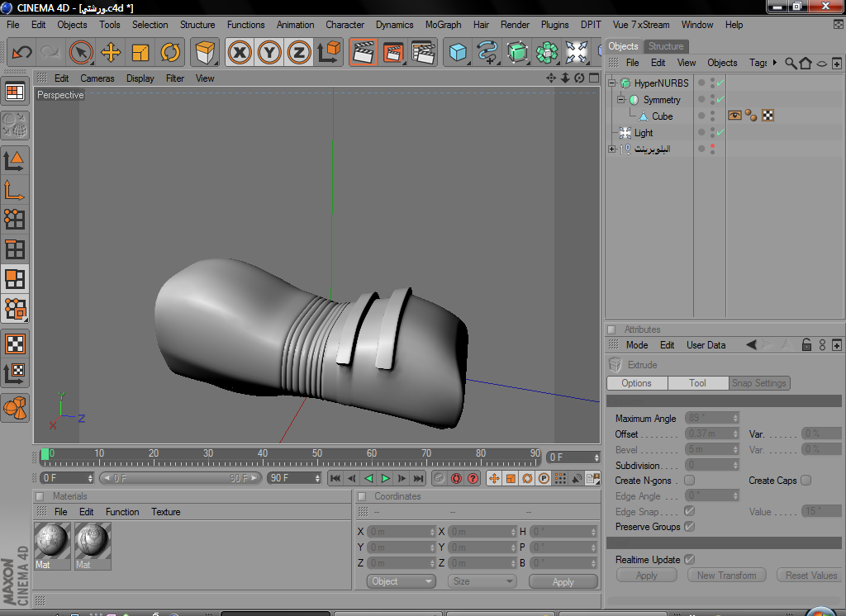
Task: Open the Size dropdown in Coordinates
Action: pyautogui.click(x=482, y=581)
